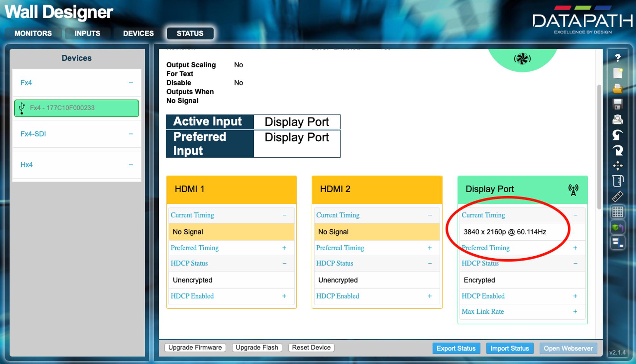Toggle the align objects sidebar icon

pos(618,243)
